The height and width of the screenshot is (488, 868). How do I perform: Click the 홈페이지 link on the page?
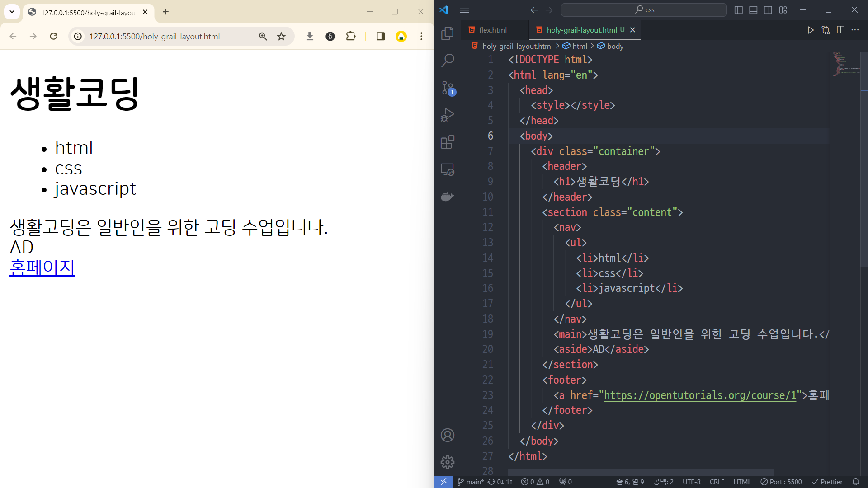(x=42, y=267)
